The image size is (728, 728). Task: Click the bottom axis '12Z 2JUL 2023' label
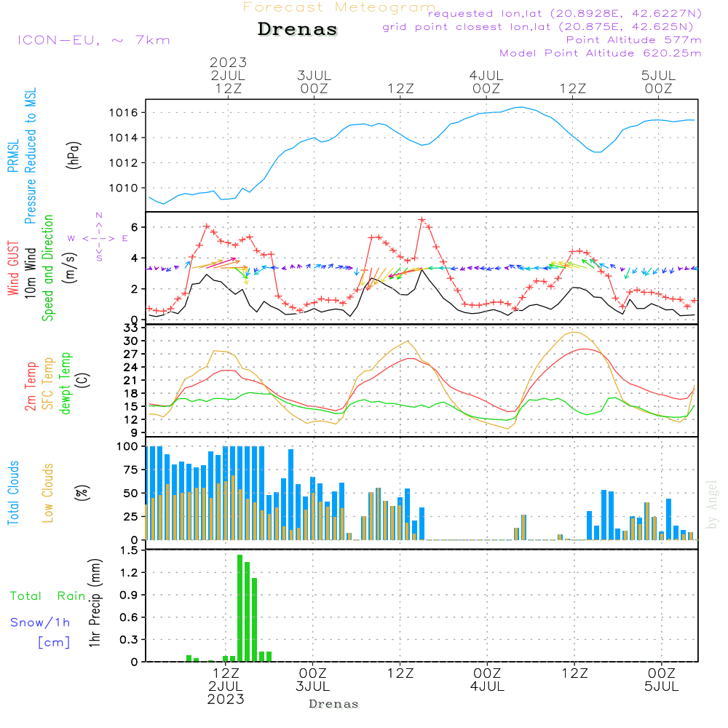226,687
